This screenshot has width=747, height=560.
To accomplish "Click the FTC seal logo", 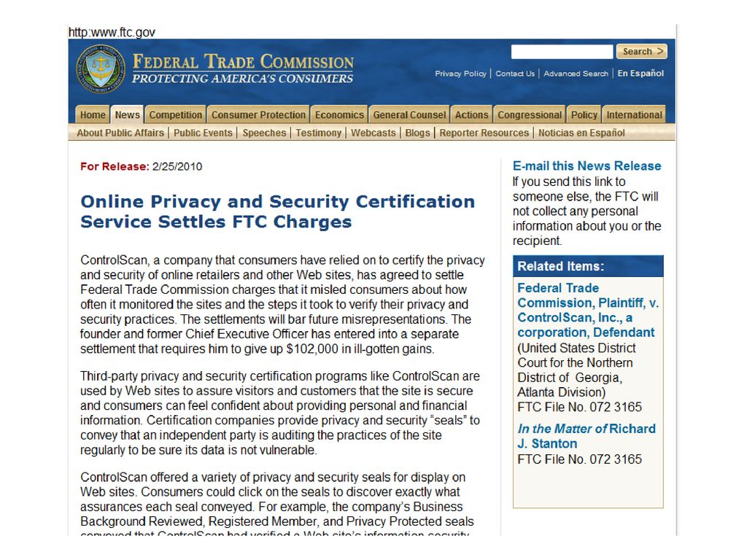I will tap(101, 69).
